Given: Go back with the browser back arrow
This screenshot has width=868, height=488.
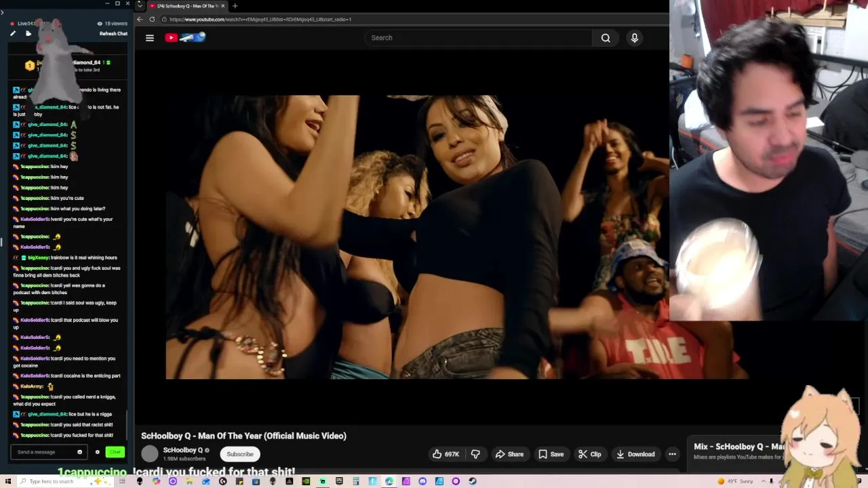Looking at the screenshot, I should (x=140, y=19).
